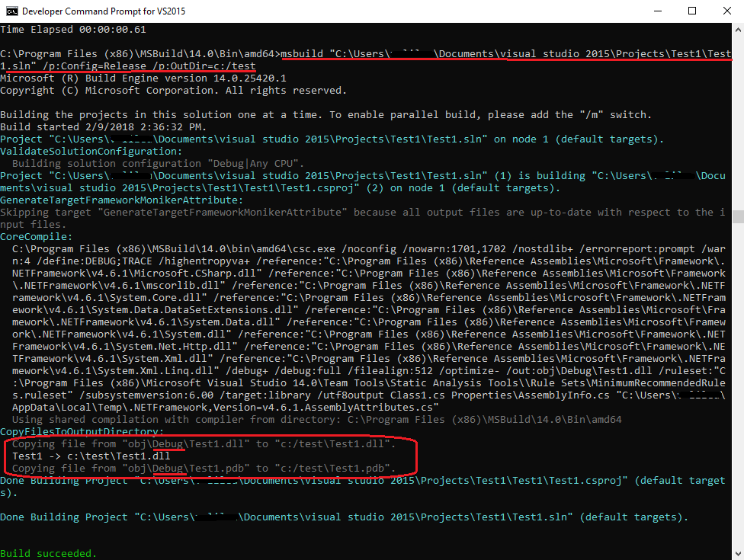
Task: Click the csc.exe compiler command line
Action: (x=369, y=328)
